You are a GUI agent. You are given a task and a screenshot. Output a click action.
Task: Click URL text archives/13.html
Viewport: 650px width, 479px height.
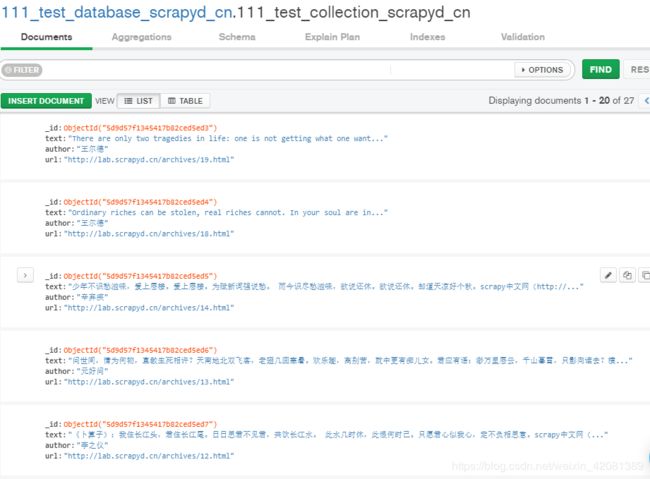point(149,382)
